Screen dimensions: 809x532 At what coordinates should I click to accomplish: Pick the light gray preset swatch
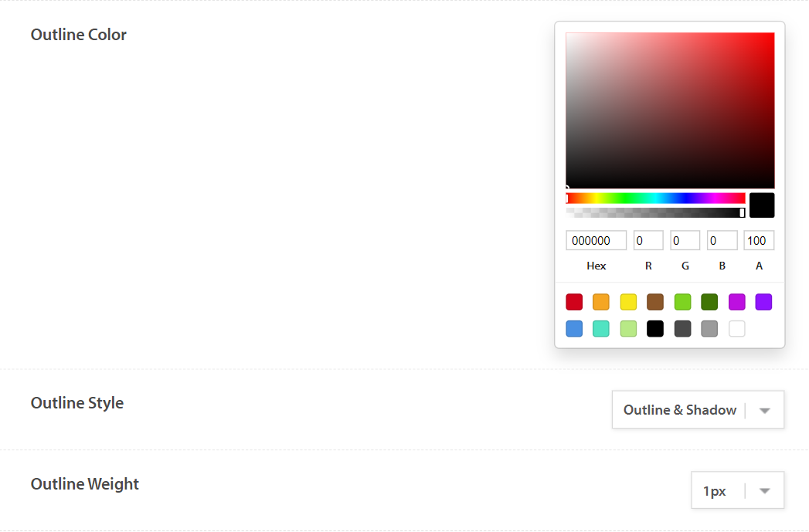709,328
